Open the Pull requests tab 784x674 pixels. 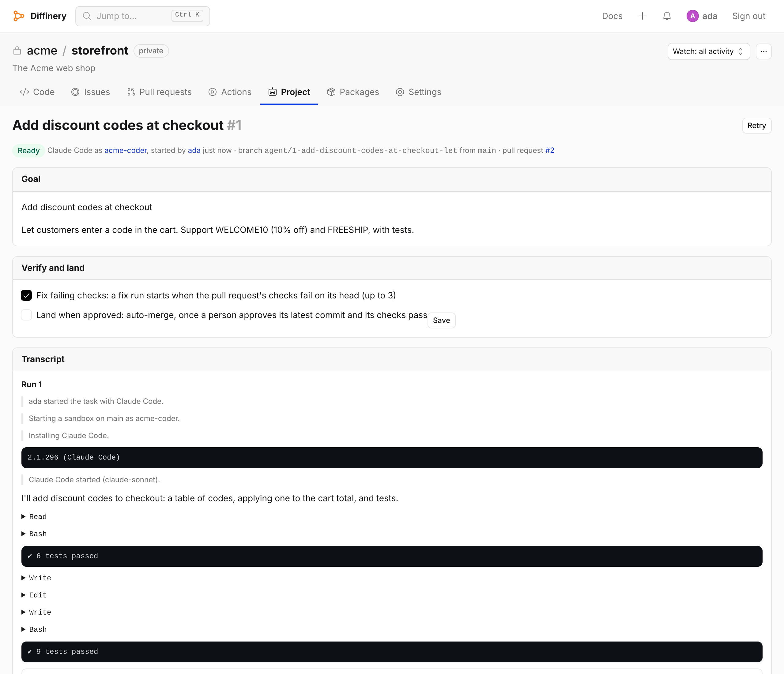pyautogui.click(x=159, y=92)
